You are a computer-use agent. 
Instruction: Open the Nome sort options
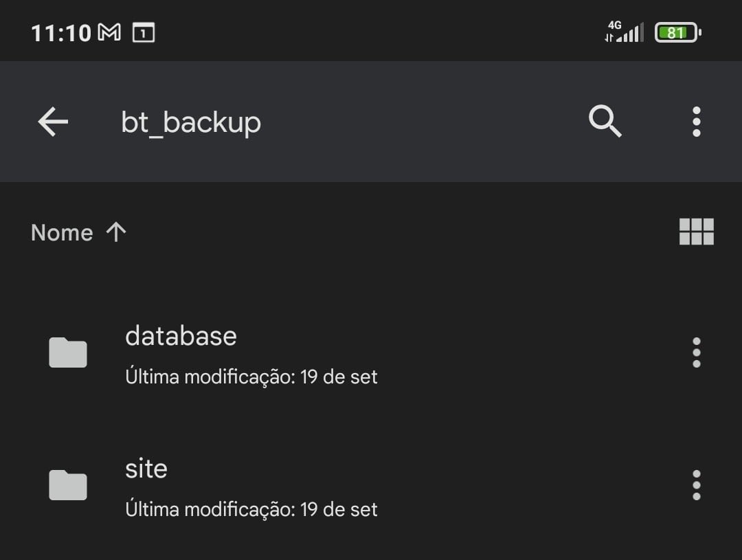[62, 233]
